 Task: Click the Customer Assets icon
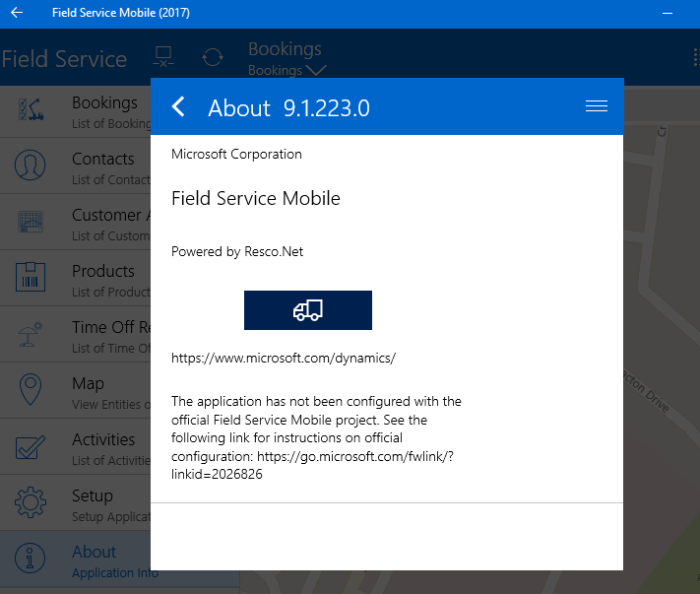(31, 222)
